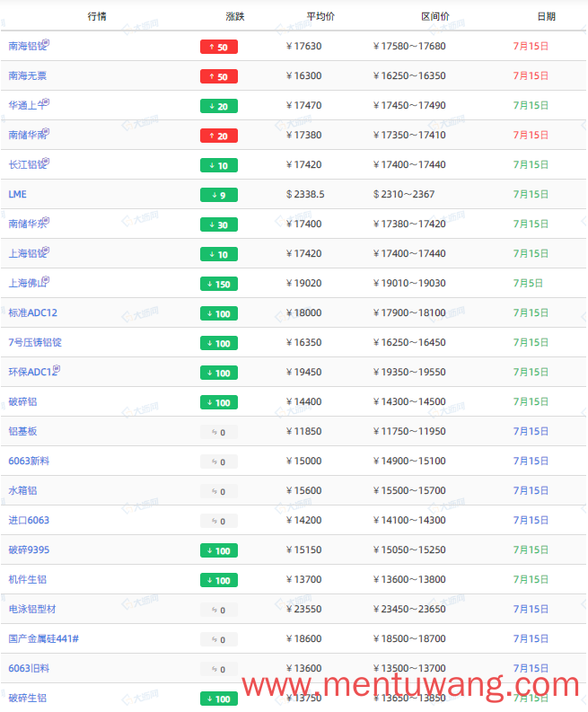Screen dimensions: 588x712
Task: Click the green down-9 badge for LME
Action: (x=219, y=195)
